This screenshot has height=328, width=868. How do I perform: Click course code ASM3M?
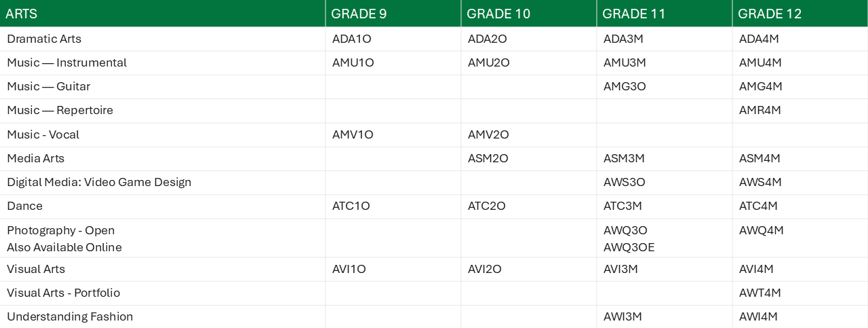[x=624, y=158]
